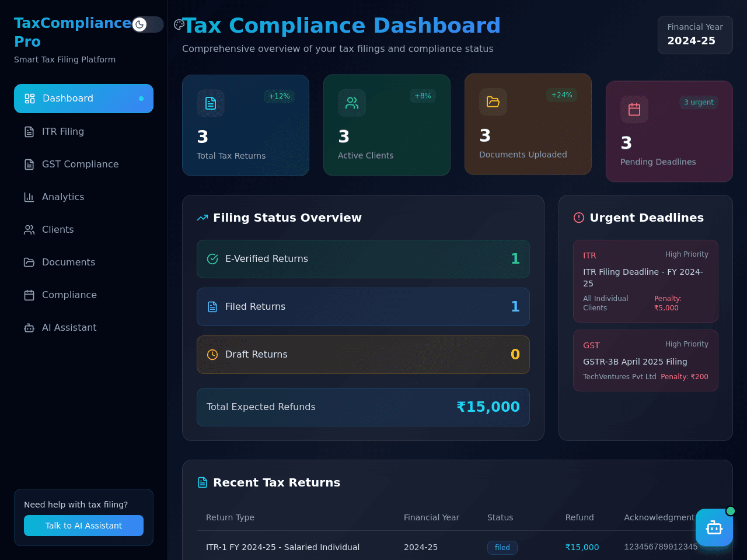Image resolution: width=747 pixels, height=560 pixels.
Task: Click the +8% badge
Action: point(423,96)
